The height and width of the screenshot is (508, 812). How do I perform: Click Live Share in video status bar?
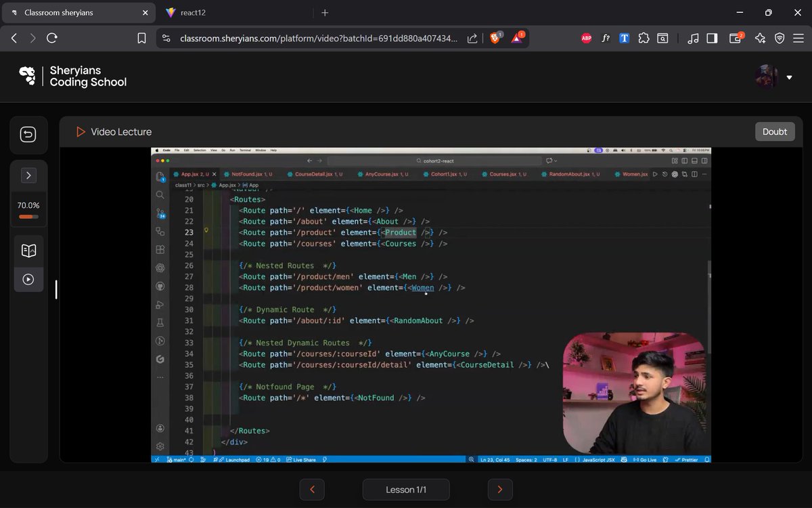301,460
